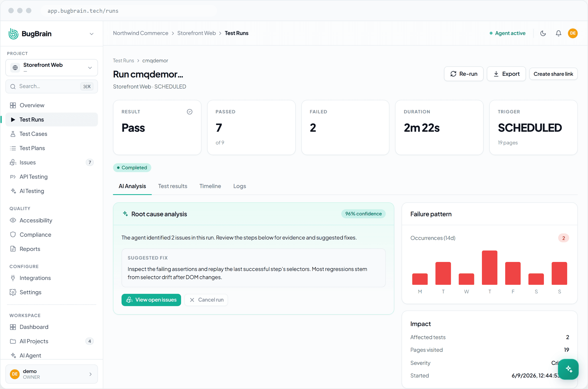588x389 pixels.
Task: Click the Agent active status indicator
Action: (507, 33)
